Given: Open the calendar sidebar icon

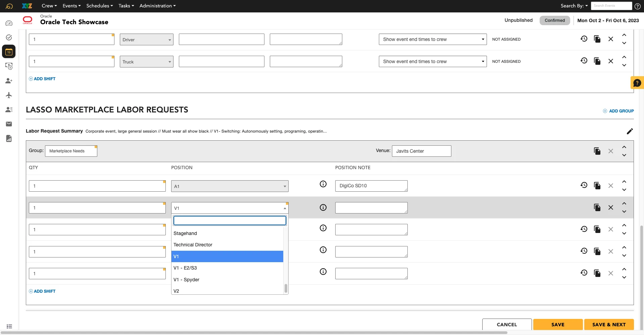Looking at the screenshot, I should pos(9,52).
